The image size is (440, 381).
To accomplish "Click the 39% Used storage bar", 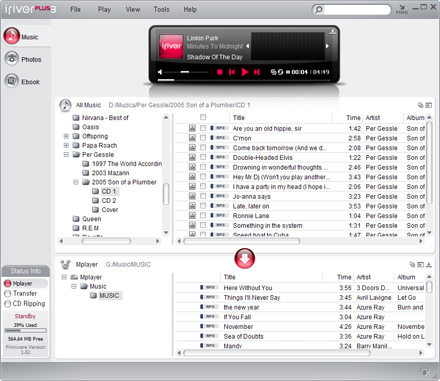I will (x=25, y=331).
